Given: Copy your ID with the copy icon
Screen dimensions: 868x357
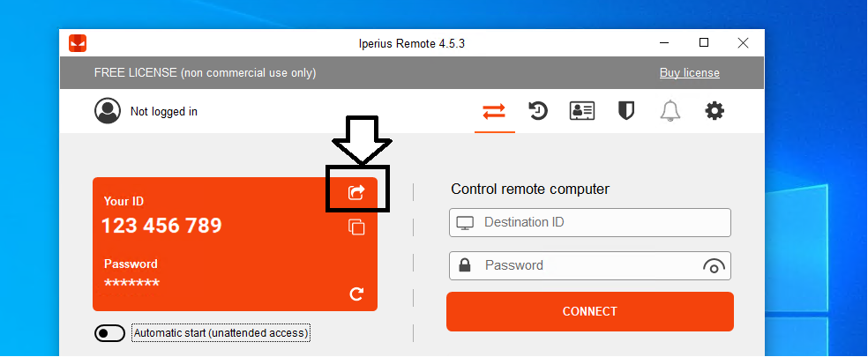Looking at the screenshot, I should point(356,227).
